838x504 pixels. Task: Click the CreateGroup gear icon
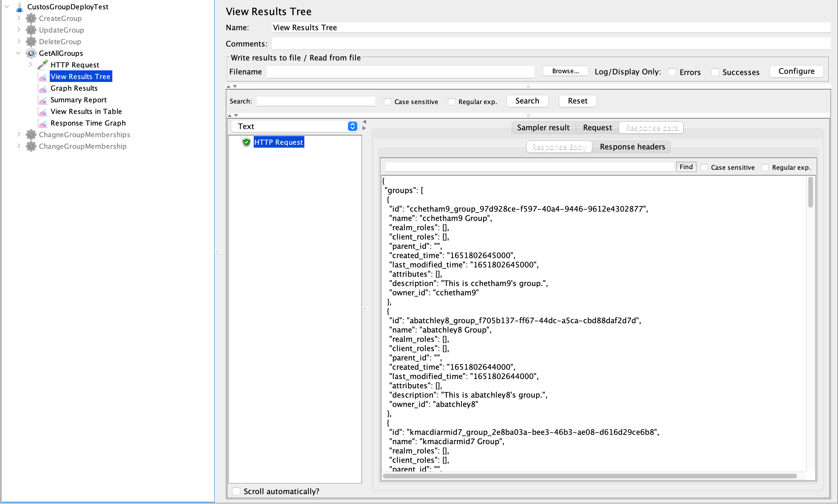click(x=31, y=18)
